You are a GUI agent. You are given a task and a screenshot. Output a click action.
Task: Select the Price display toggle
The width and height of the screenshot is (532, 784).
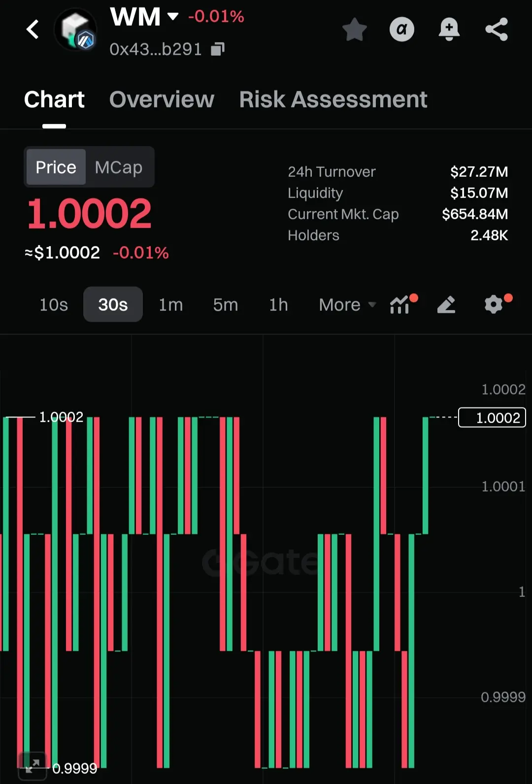tap(56, 167)
